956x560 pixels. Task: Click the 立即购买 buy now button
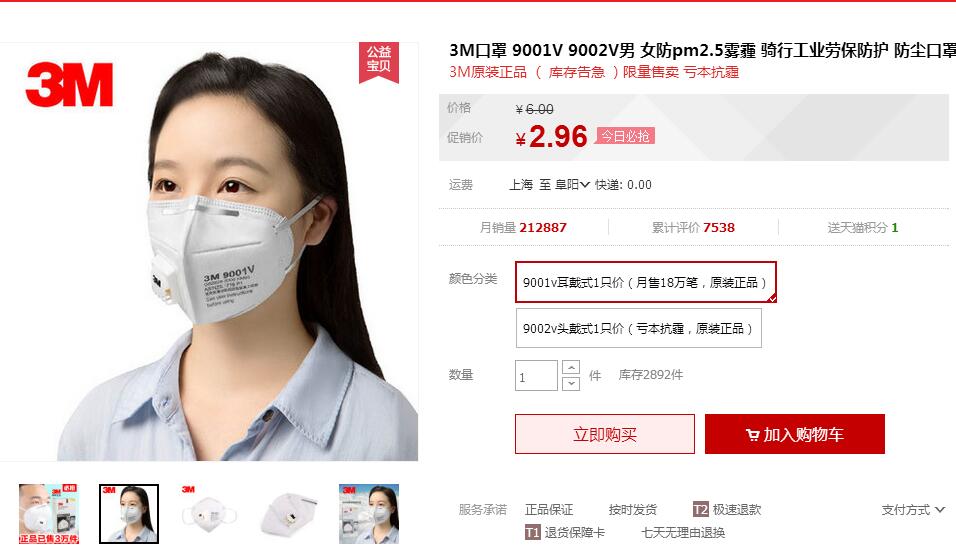coord(605,434)
